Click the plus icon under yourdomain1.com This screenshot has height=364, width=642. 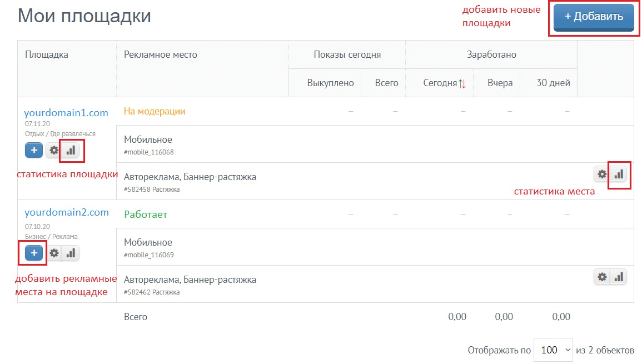coord(34,150)
